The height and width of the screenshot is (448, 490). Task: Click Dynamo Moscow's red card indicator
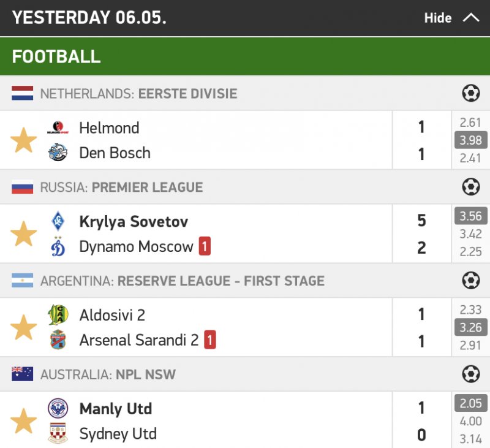[x=205, y=247]
